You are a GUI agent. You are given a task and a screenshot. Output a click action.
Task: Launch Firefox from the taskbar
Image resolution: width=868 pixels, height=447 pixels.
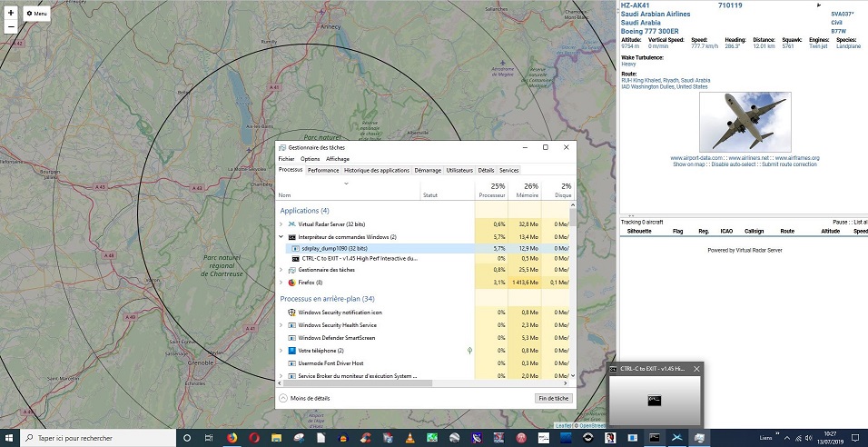(x=231, y=438)
